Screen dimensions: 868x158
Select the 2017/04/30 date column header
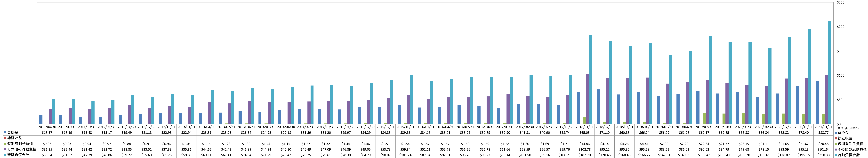pyautogui.click(x=525, y=127)
